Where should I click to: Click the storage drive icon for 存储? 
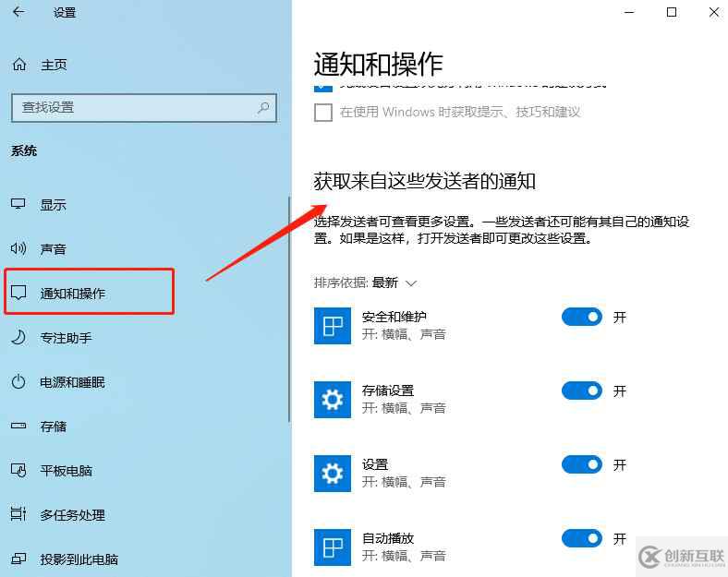[x=18, y=426]
